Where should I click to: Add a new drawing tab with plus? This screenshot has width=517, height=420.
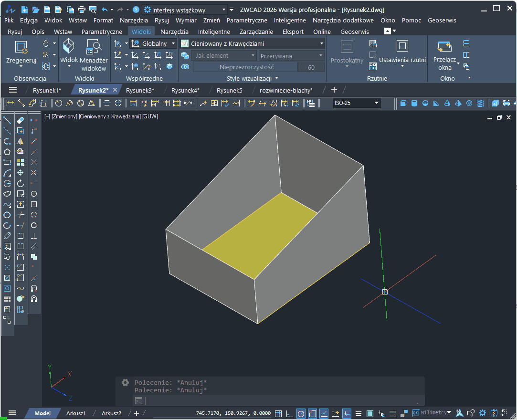[x=334, y=90]
